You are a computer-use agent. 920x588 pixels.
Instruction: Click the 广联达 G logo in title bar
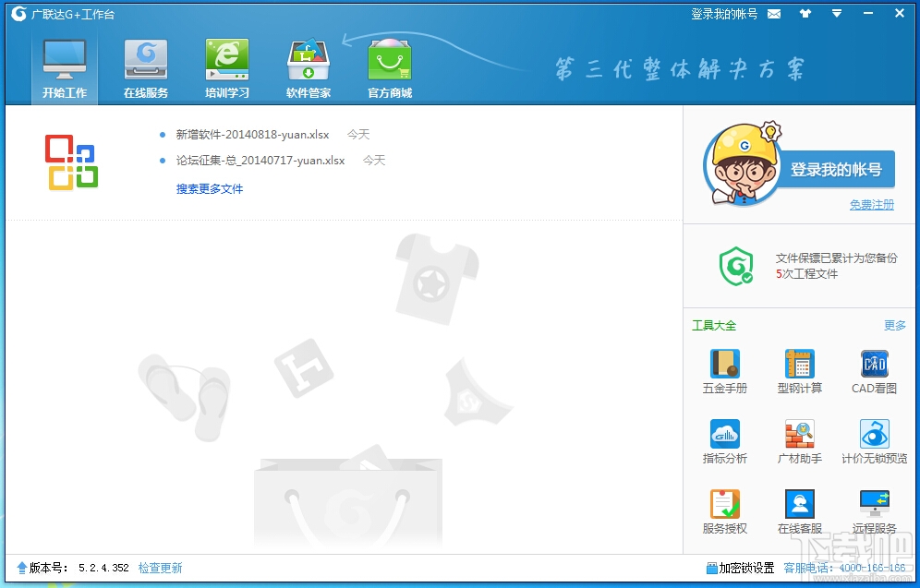[x=18, y=14]
